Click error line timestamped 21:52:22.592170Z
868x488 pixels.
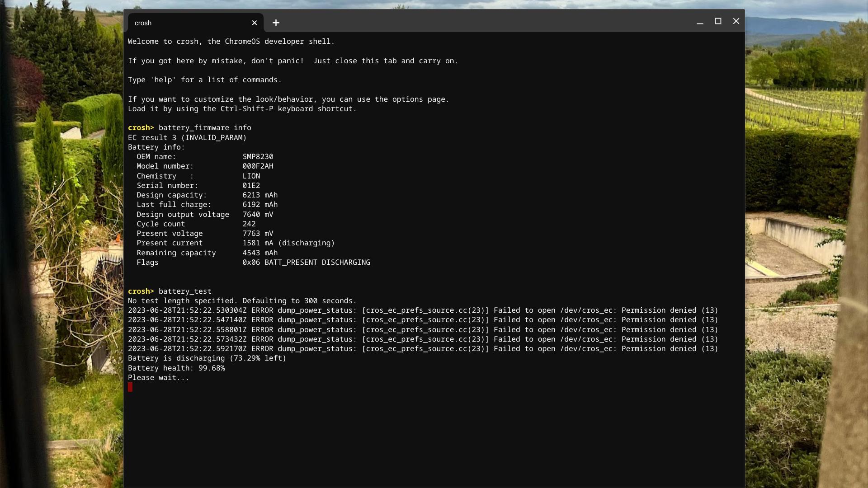click(423, 349)
